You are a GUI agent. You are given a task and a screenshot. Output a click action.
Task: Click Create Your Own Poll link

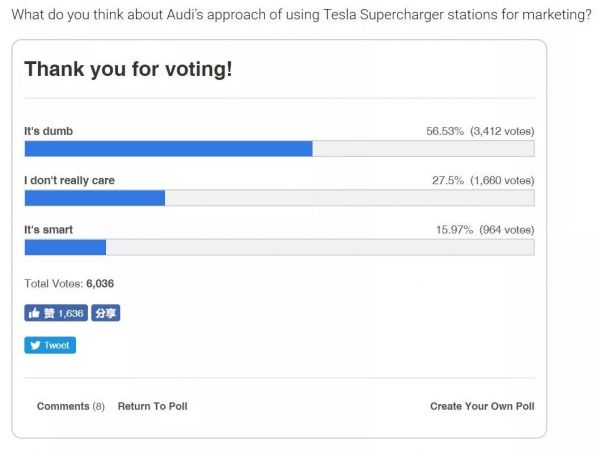coord(482,406)
